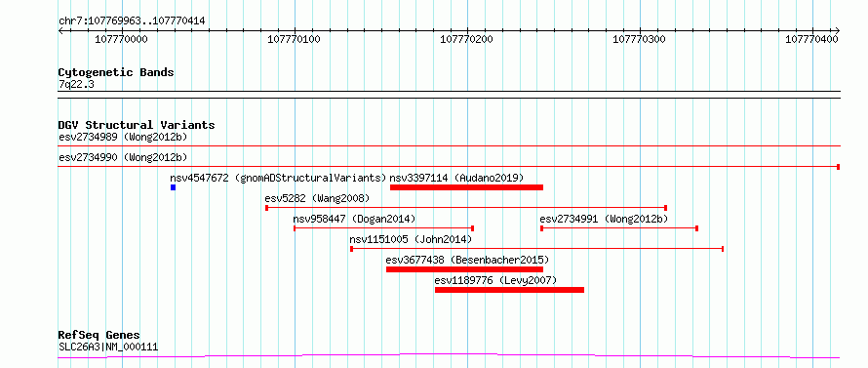The image size is (868, 368).
Task: Open esv2734991 (Wong2012b) variant label
Action: (x=604, y=219)
